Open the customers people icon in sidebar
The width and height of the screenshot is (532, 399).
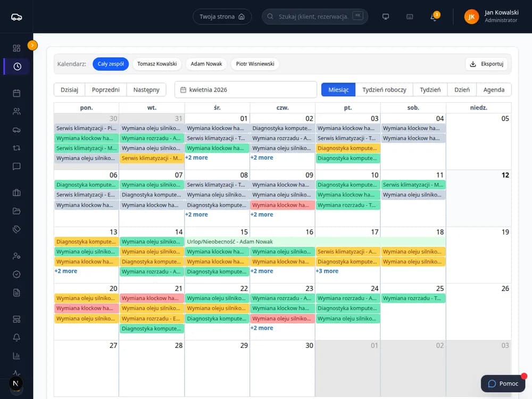[16, 111]
